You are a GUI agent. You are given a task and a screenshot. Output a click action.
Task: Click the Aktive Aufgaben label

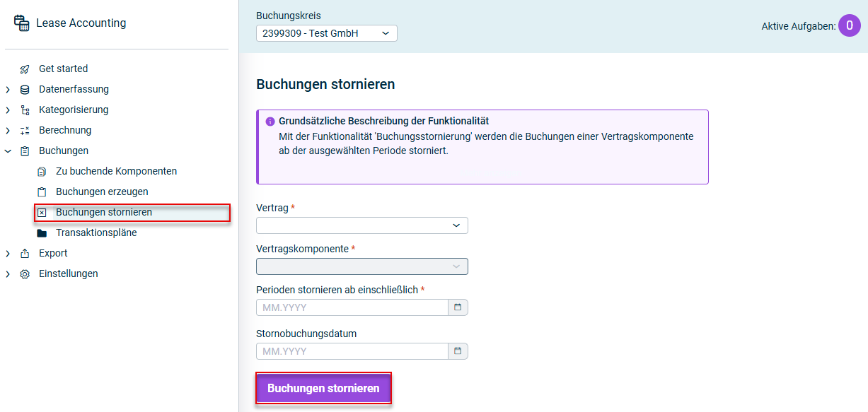point(799,26)
